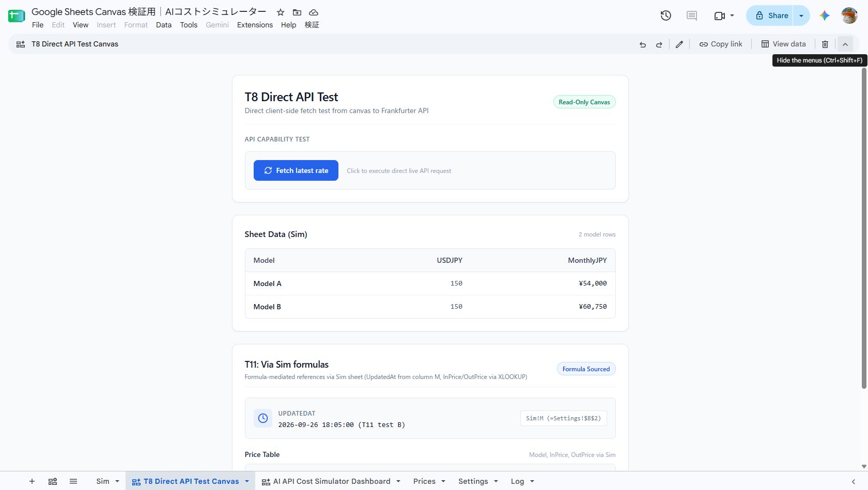Open the all sheets list icon
Image resolution: width=868 pixels, height=490 pixels.
click(73, 481)
